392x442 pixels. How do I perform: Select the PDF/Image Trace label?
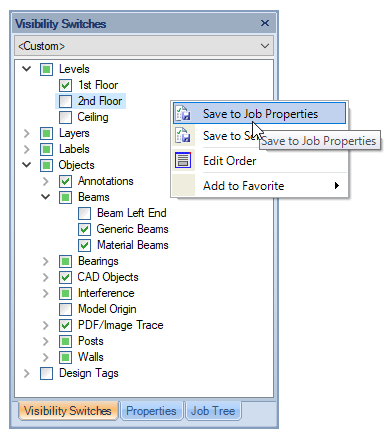(121, 325)
